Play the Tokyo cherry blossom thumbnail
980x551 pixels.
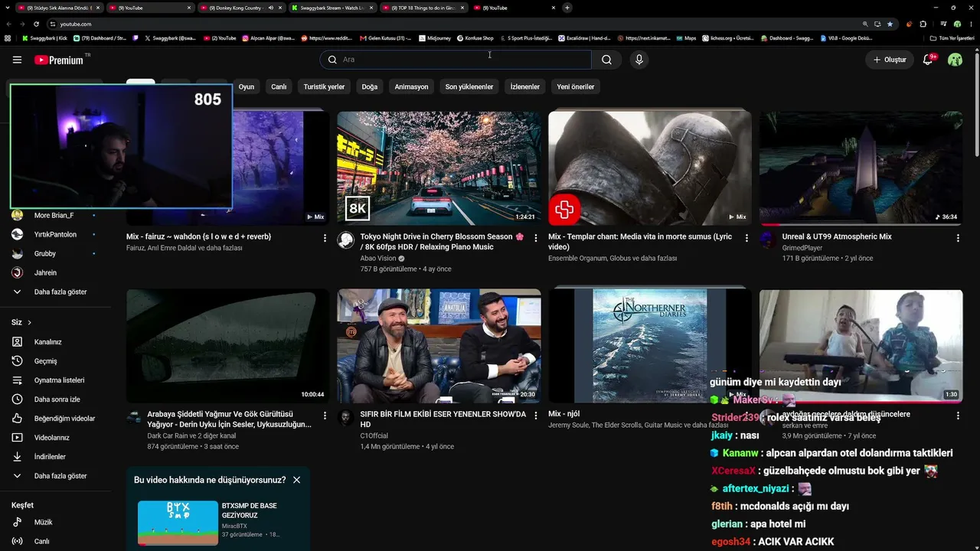[x=439, y=168]
